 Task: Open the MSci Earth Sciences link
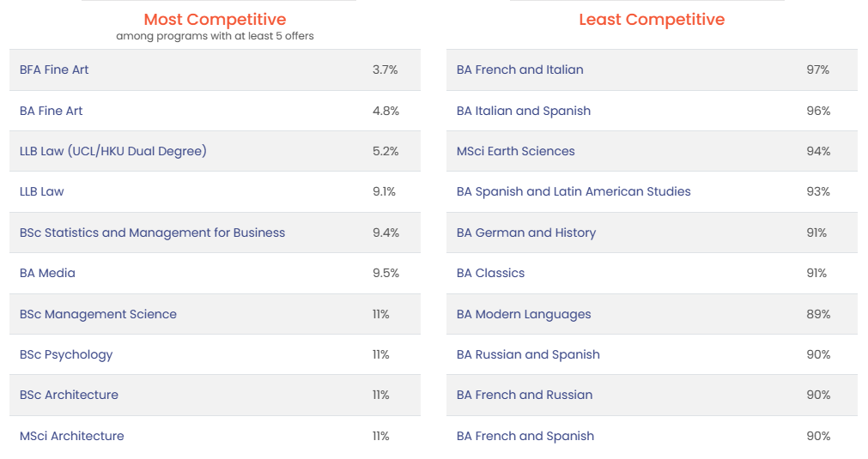coord(515,151)
